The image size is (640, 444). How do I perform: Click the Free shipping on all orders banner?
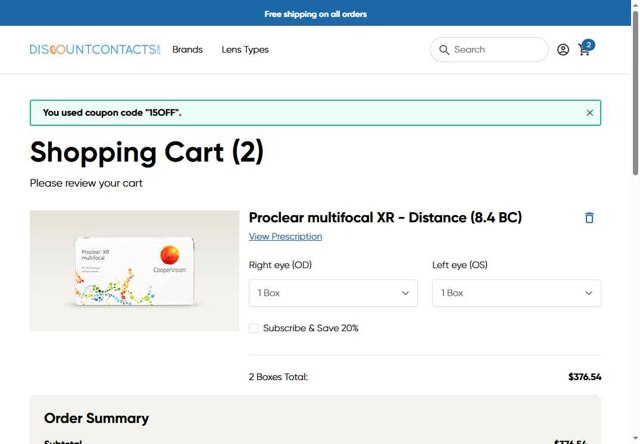(316, 14)
